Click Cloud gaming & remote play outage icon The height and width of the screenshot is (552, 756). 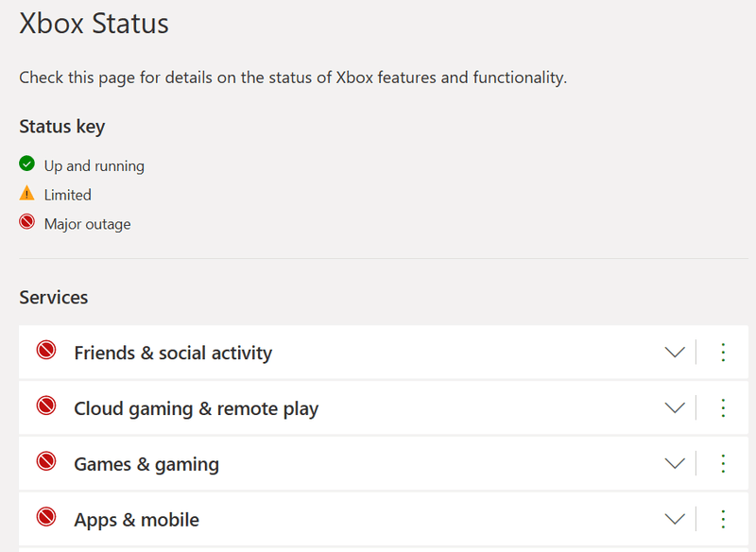coord(45,406)
